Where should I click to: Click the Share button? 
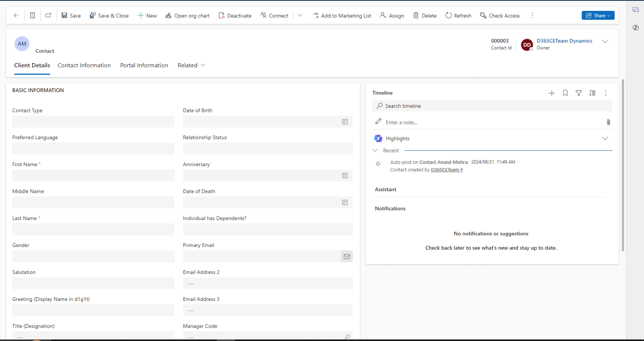point(598,15)
